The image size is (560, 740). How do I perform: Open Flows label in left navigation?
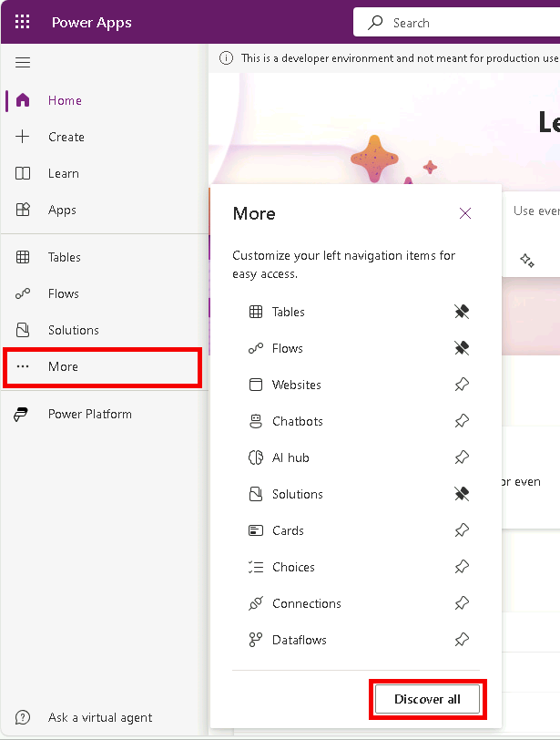[x=63, y=293]
